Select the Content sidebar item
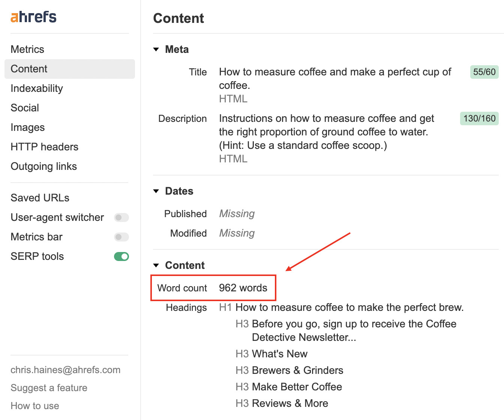The width and height of the screenshot is (504, 420). click(29, 69)
